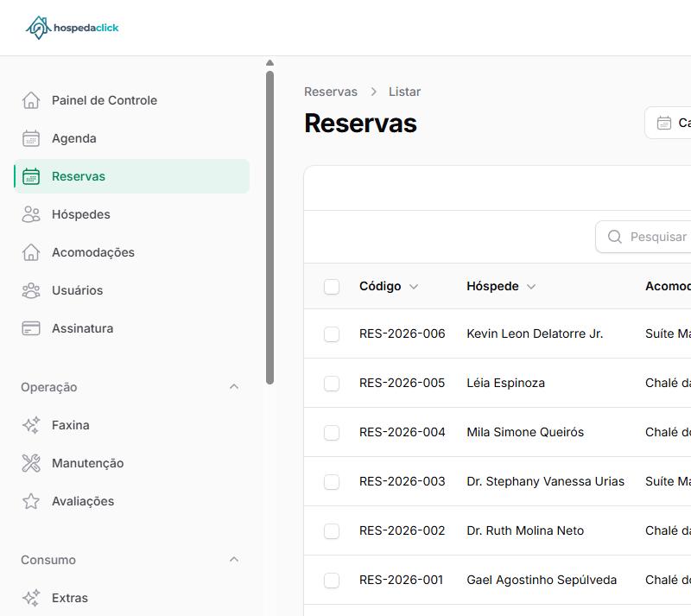Check the box for RES-2026-003

click(332, 482)
